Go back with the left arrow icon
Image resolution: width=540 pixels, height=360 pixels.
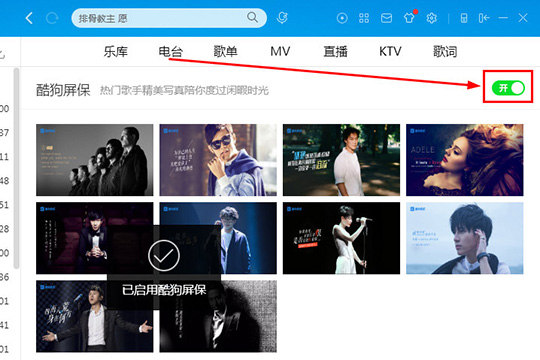[x=29, y=18]
